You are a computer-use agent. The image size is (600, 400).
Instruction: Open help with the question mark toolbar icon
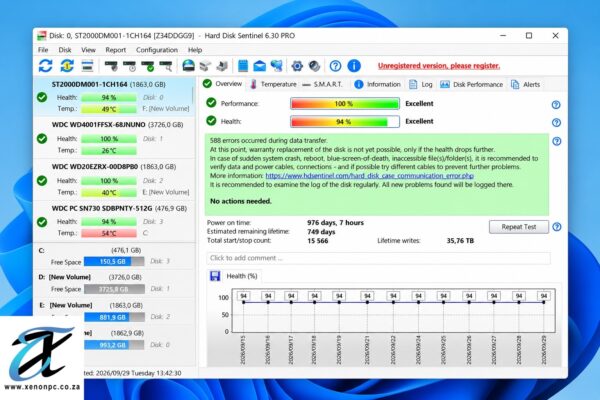pos(335,66)
